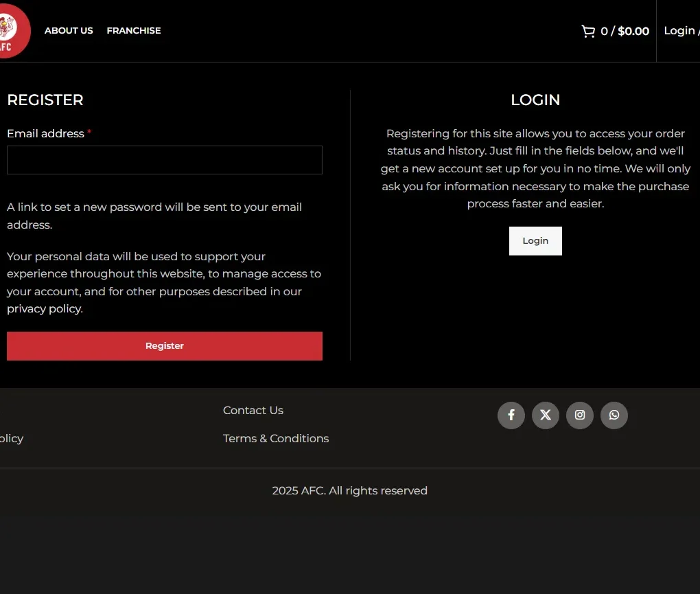Open the Instagram social icon
The width and height of the screenshot is (700, 594).
pyautogui.click(x=580, y=415)
